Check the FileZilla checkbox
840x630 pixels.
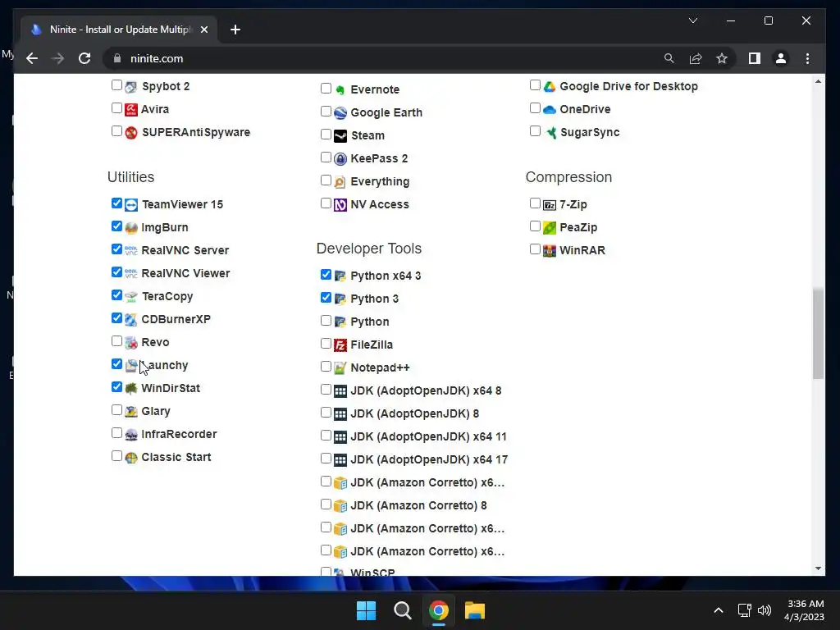click(326, 344)
